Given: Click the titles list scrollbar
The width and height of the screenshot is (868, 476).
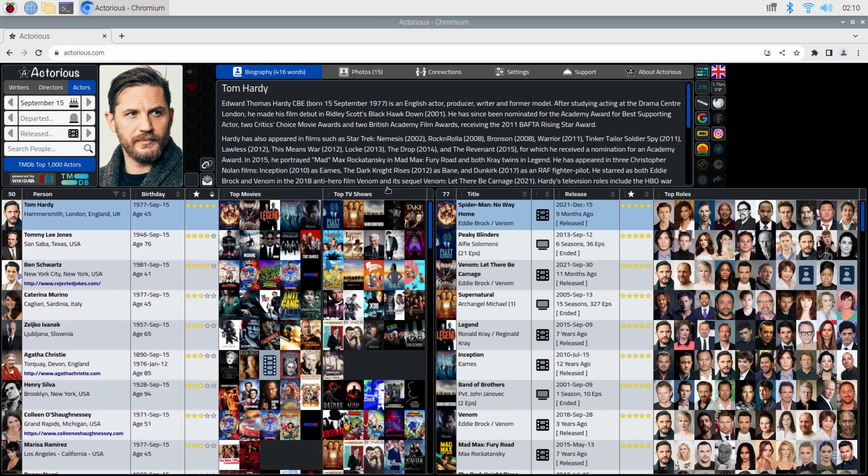Looking at the screenshot, I should [863, 216].
